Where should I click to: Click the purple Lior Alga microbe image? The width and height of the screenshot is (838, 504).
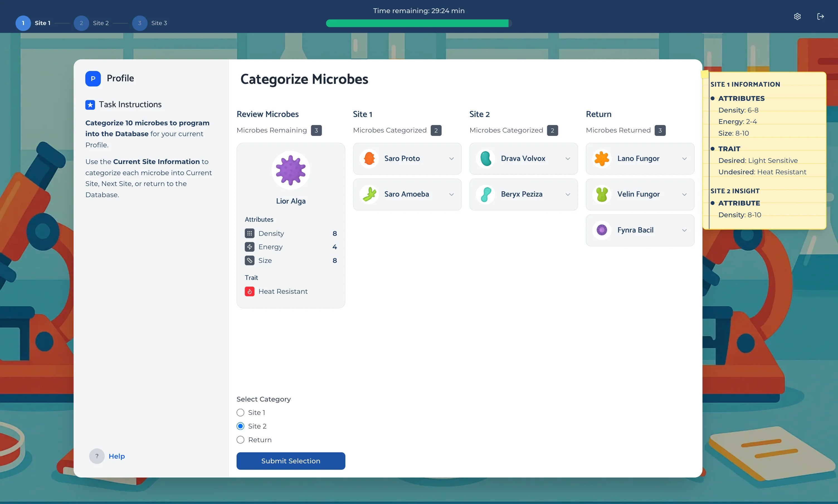coord(290,170)
